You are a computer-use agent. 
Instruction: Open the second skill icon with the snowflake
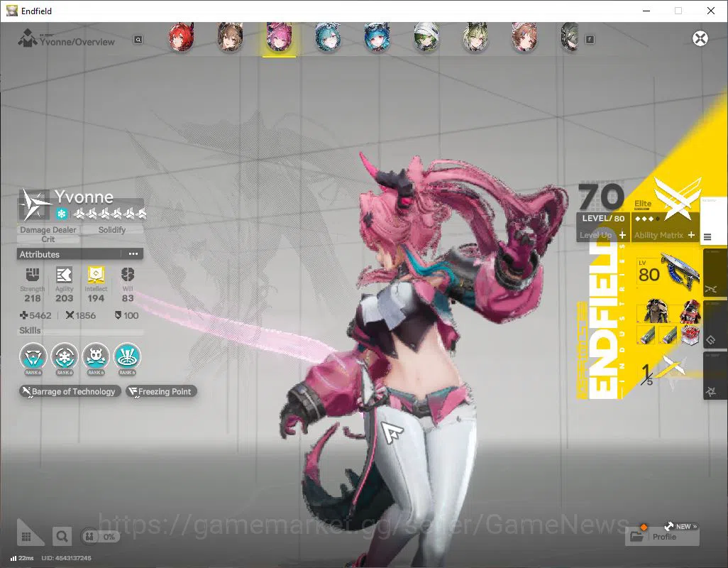click(65, 356)
